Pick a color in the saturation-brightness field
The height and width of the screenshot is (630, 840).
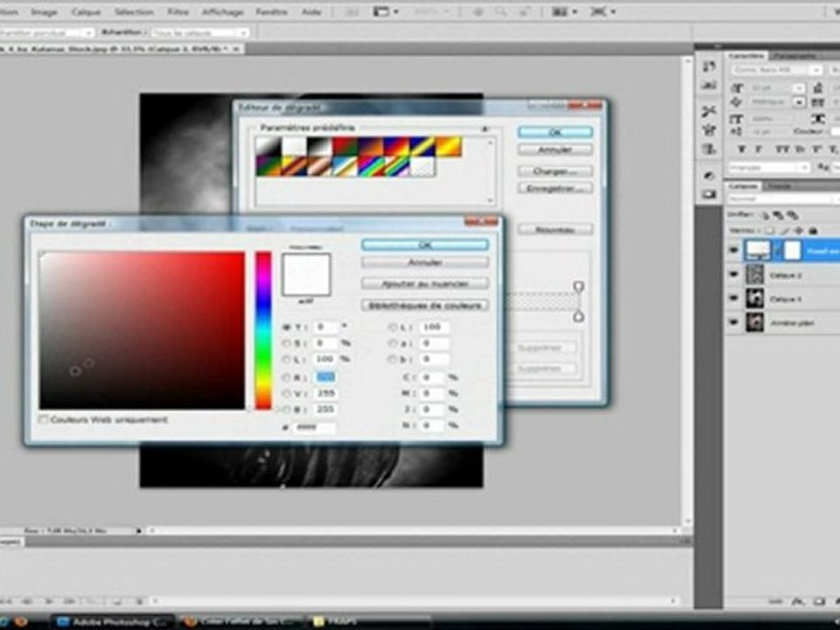point(142,331)
